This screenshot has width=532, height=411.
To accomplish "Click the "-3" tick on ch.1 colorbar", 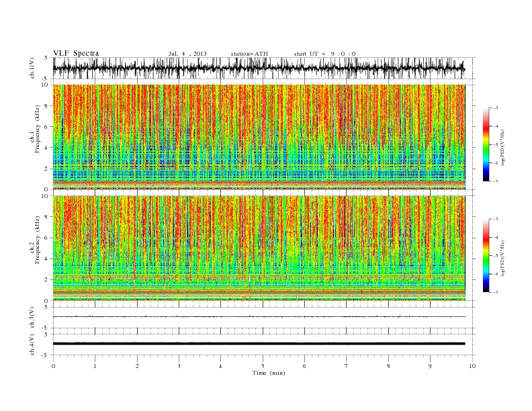I will [496, 108].
